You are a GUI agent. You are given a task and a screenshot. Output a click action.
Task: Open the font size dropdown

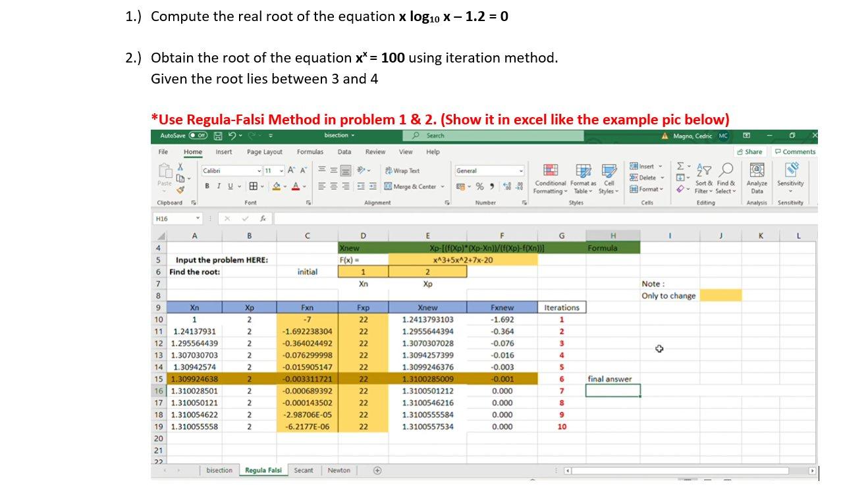pos(281,170)
